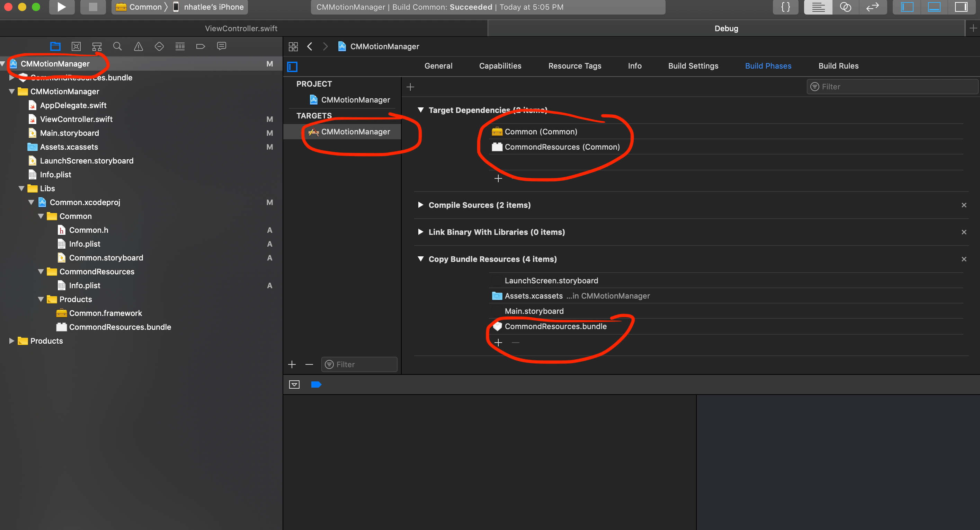Screen dimensions: 980x530
Task: Select Common.framework product
Action: 105,313
